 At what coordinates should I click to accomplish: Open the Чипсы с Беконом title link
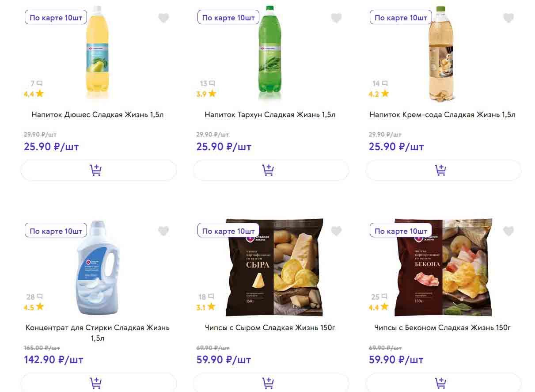tap(442, 328)
